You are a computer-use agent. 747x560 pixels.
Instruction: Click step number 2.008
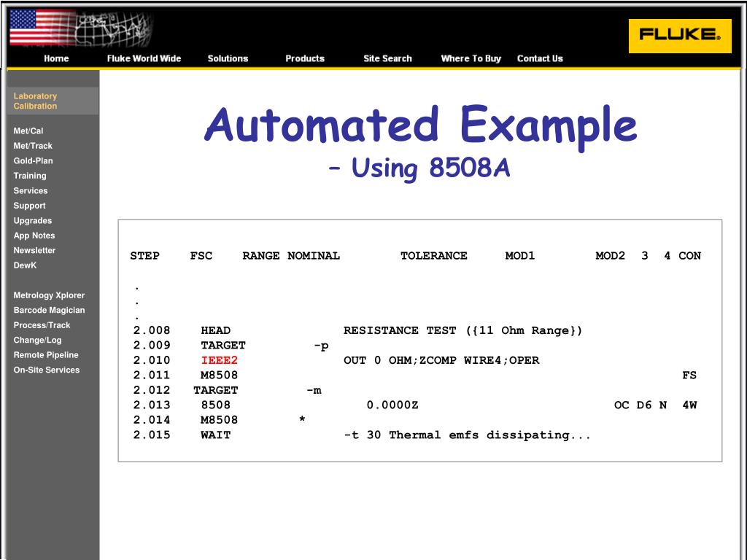[152, 330]
